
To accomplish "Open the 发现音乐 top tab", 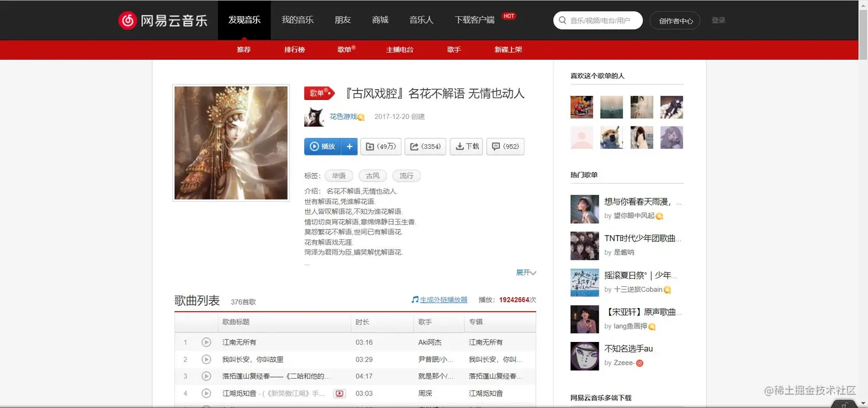I will [245, 20].
